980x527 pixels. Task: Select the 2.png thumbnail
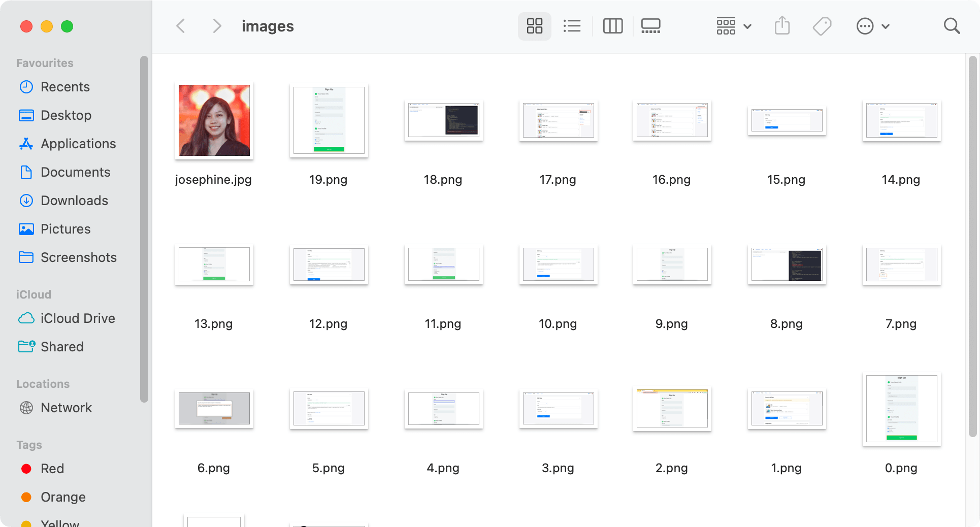click(x=672, y=409)
